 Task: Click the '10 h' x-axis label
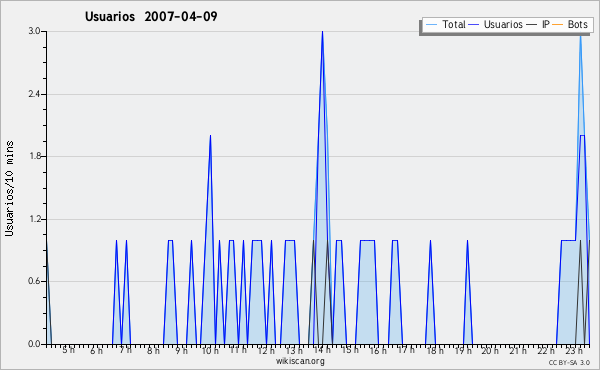[x=210, y=350]
